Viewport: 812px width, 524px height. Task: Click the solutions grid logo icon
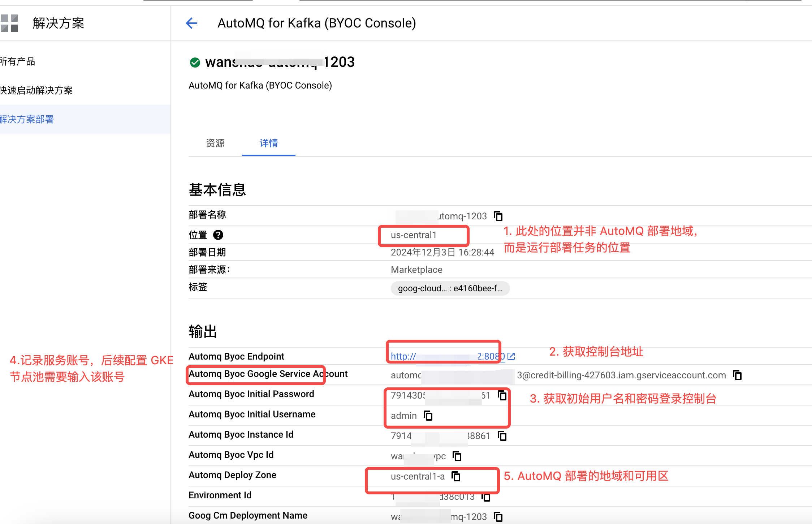click(10, 23)
